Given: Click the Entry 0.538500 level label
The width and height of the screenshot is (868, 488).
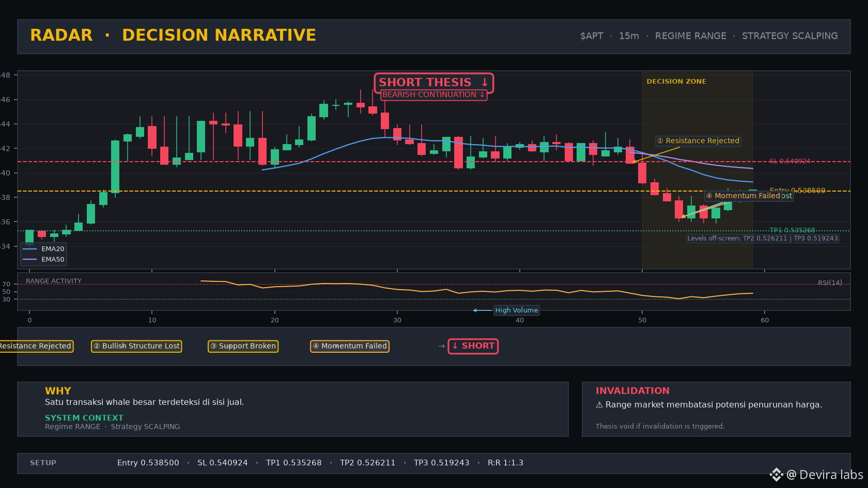Looking at the screenshot, I should coord(797,190).
